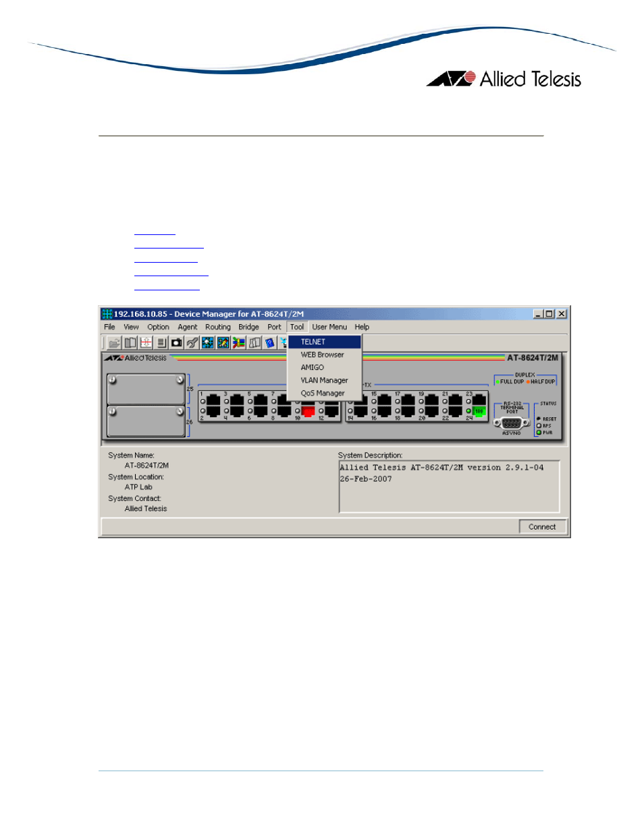Select port 8 on the switch panel
The height and width of the screenshot is (834, 644).
click(284, 411)
